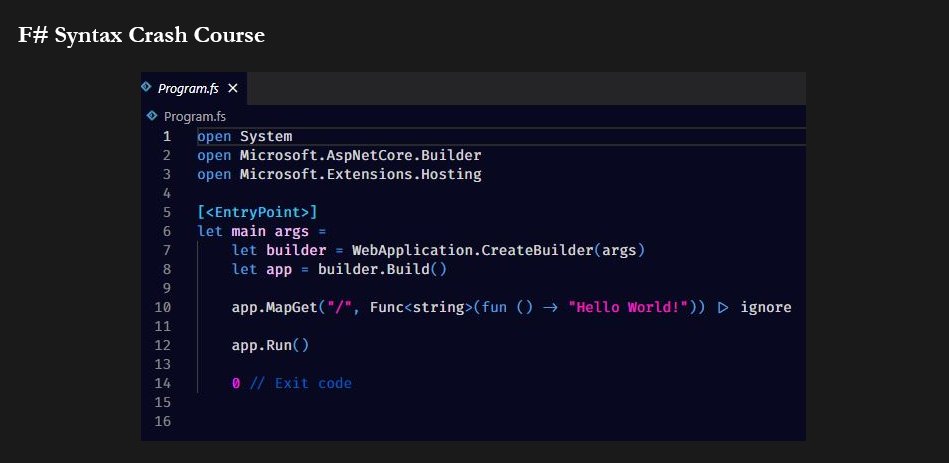Screen dimensions: 949x463
Task: Click the pipe-forward triangle ligature on line 10
Action: (x=723, y=307)
